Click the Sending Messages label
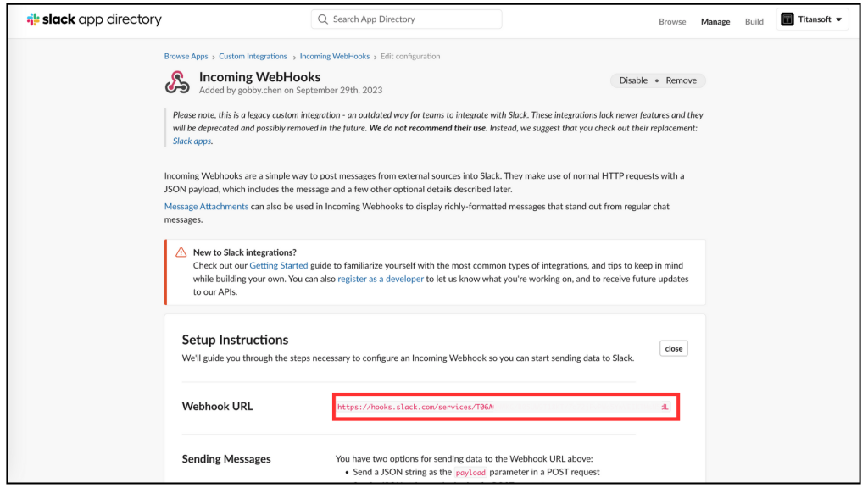The width and height of the screenshot is (868, 488). tap(226, 458)
